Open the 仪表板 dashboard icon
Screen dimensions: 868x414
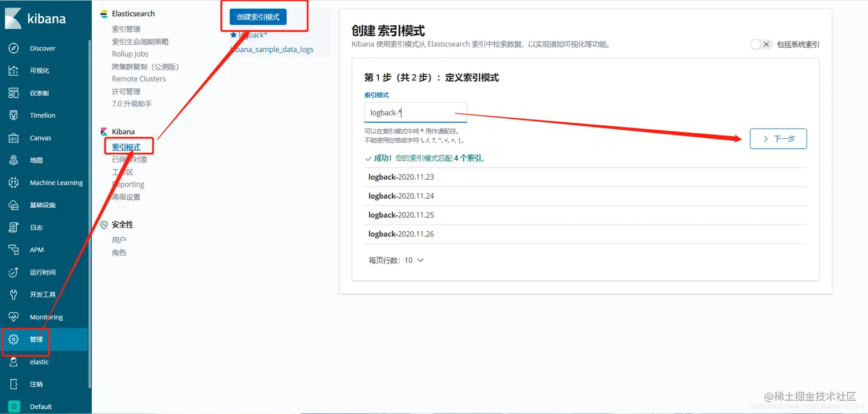pos(14,93)
